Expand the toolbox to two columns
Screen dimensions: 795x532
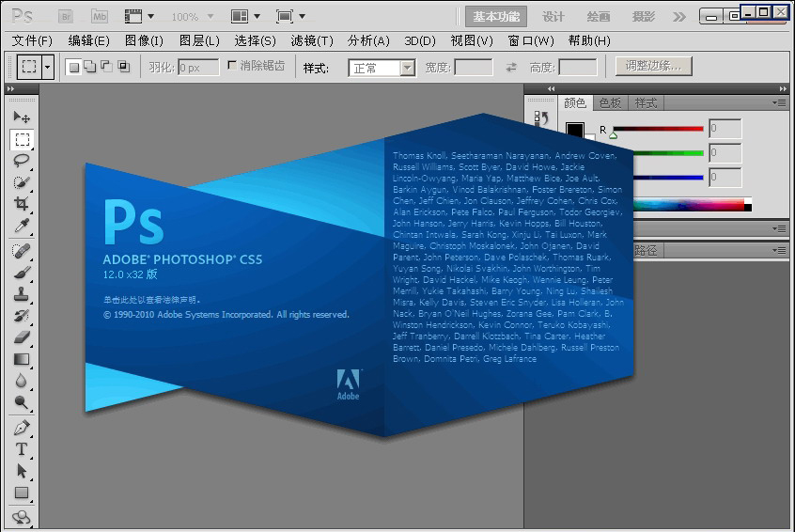pyautogui.click(x=10, y=88)
